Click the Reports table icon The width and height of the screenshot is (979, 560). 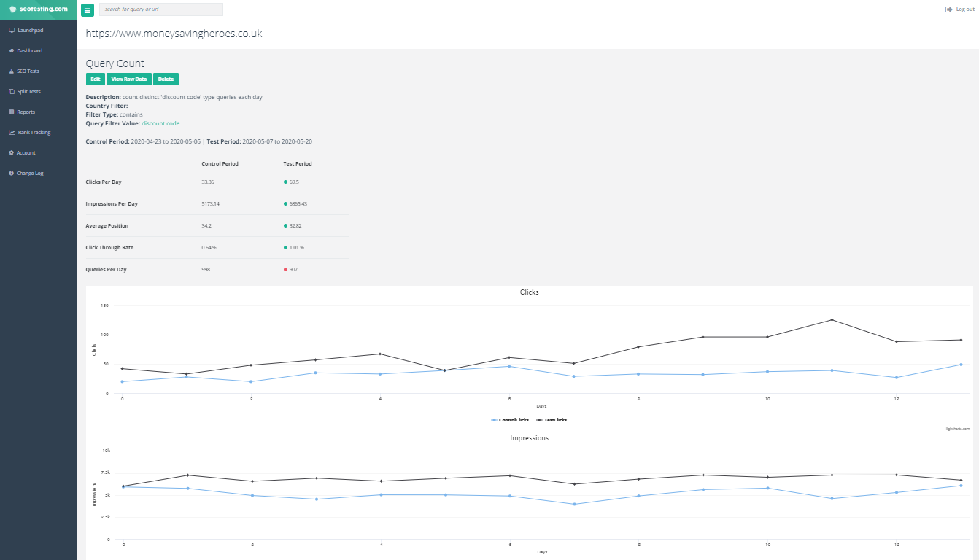[x=12, y=112]
